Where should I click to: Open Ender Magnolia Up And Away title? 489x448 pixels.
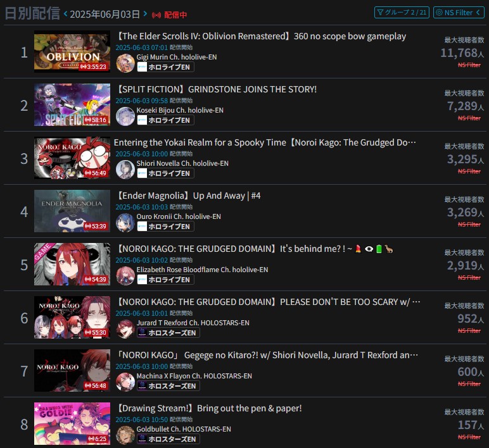click(x=188, y=196)
